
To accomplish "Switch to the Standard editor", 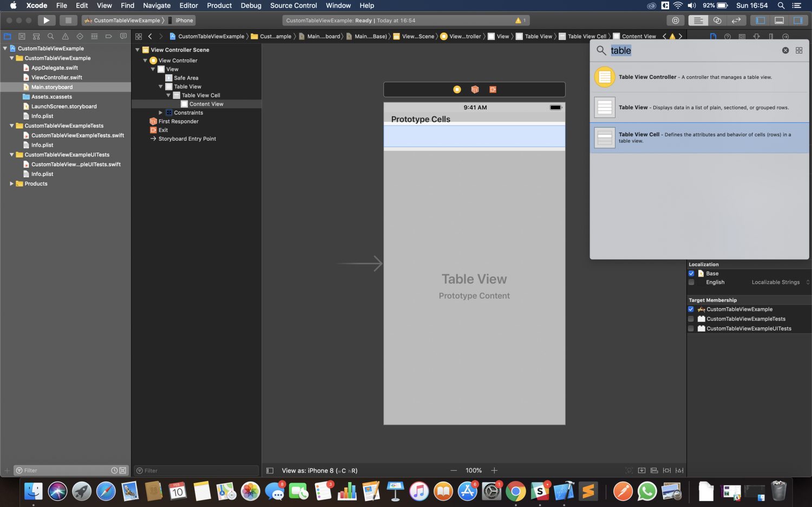I will [x=698, y=21].
